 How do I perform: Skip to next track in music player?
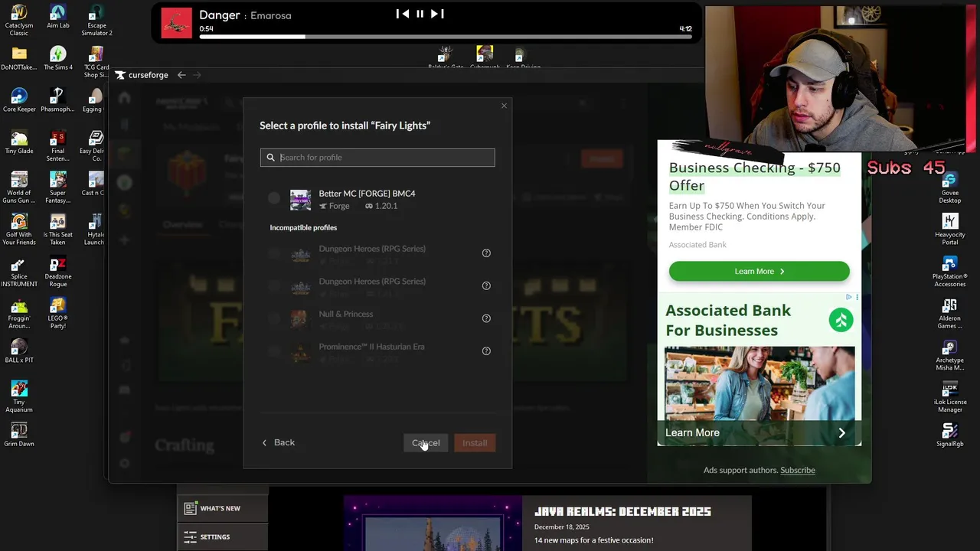pyautogui.click(x=437, y=14)
